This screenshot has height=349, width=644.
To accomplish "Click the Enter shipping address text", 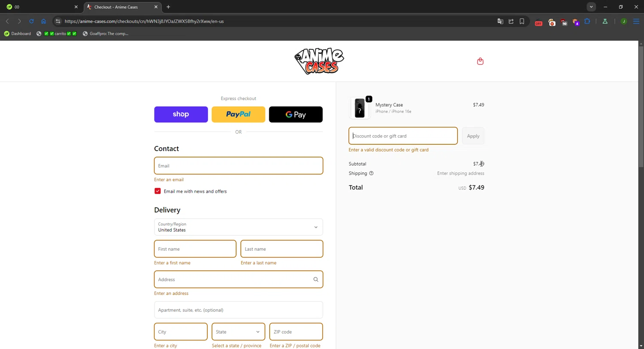I will coord(461,173).
